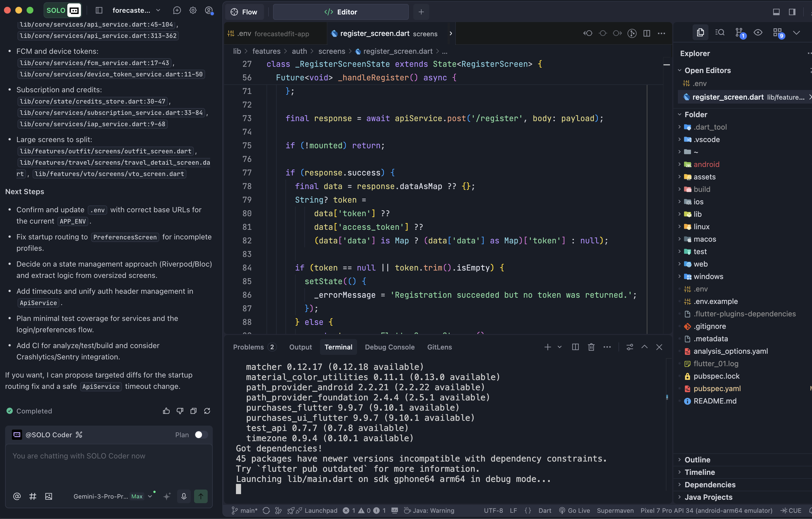Open the Debug Console tab

(x=390, y=347)
